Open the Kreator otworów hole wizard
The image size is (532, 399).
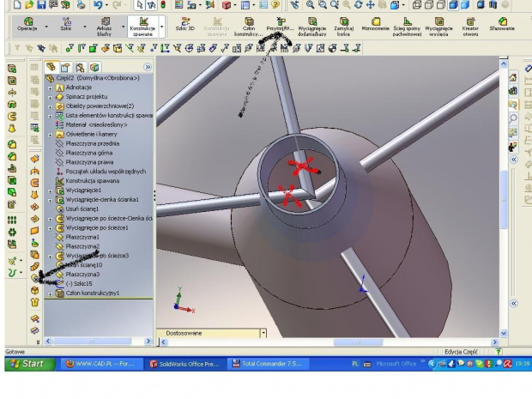click(471, 26)
